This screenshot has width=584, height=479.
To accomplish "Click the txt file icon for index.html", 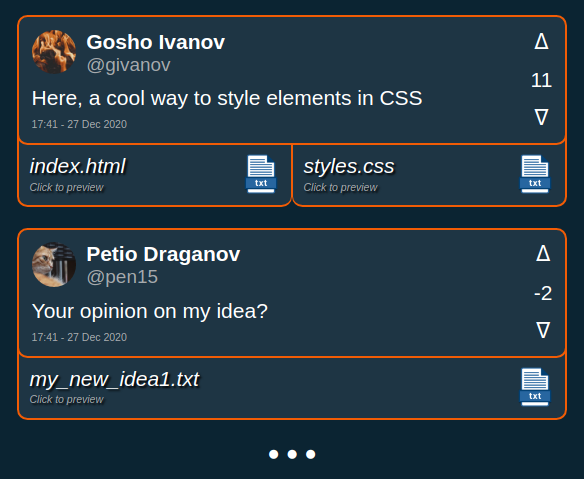I will click(261, 174).
